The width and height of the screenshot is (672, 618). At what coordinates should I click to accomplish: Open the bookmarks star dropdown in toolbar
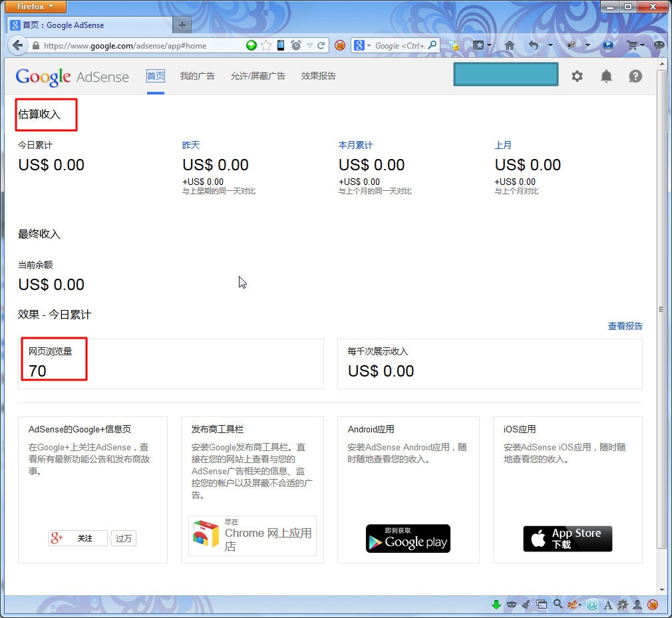tap(489, 45)
